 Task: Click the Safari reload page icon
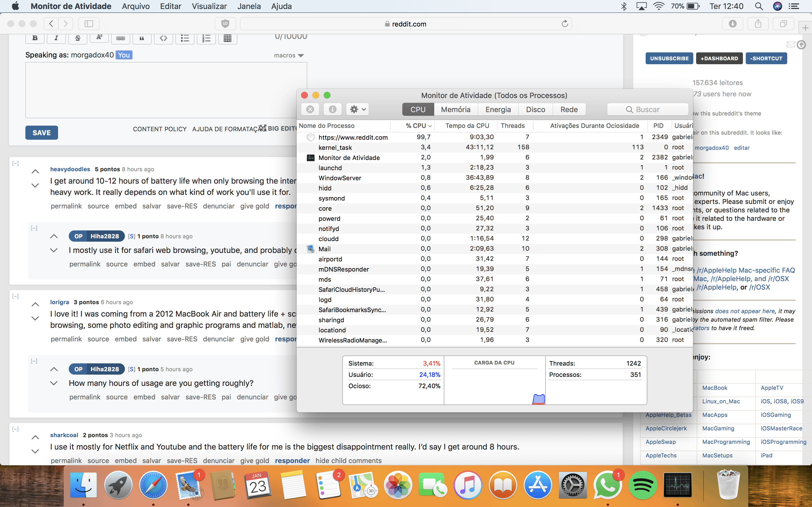point(565,24)
